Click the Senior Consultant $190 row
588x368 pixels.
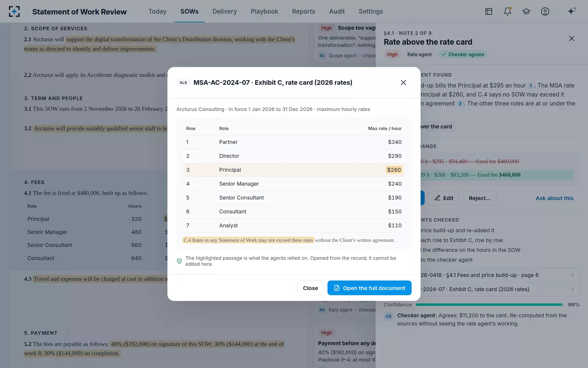coord(294,197)
